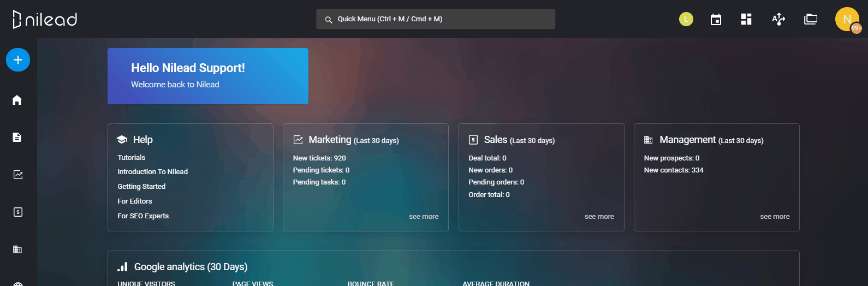Click New orders: 0 text

click(491, 170)
